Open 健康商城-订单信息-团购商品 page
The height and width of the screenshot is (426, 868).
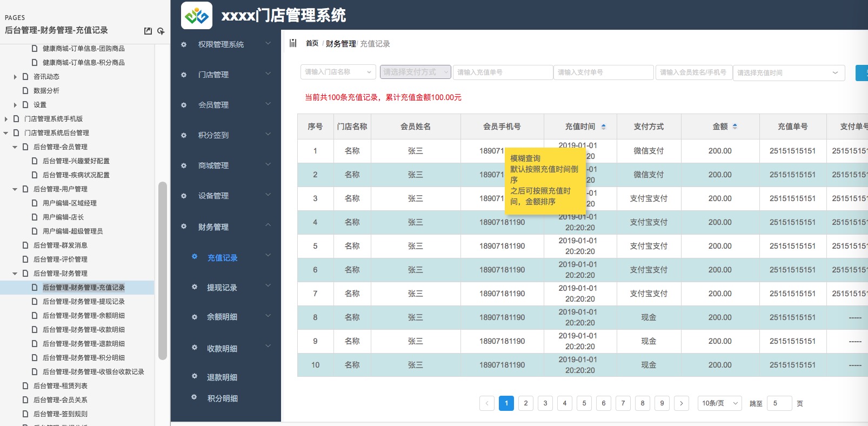click(84, 49)
